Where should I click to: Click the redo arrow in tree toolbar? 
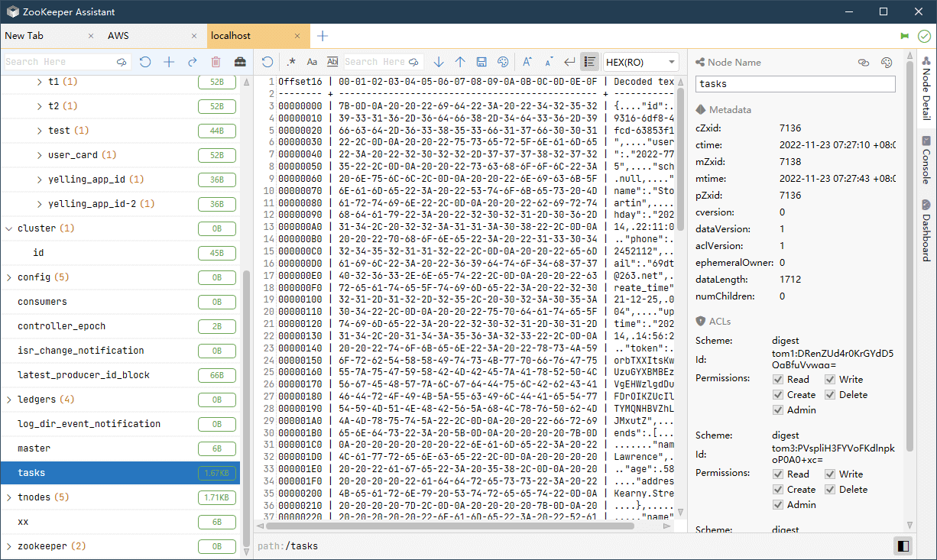click(193, 62)
